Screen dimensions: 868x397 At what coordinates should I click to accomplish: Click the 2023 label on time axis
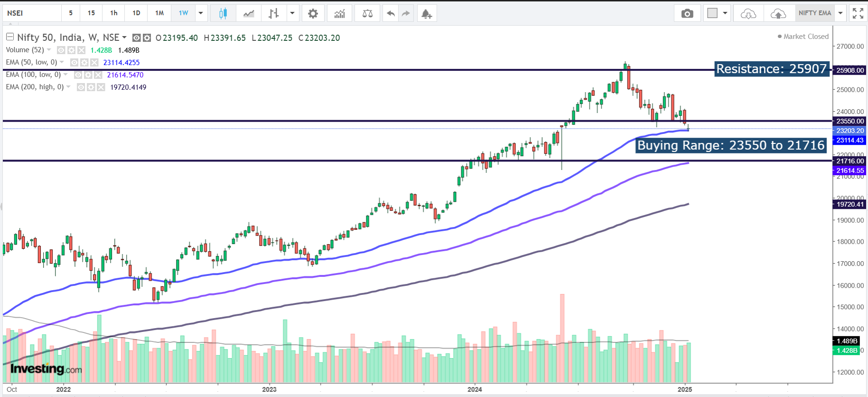point(269,389)
